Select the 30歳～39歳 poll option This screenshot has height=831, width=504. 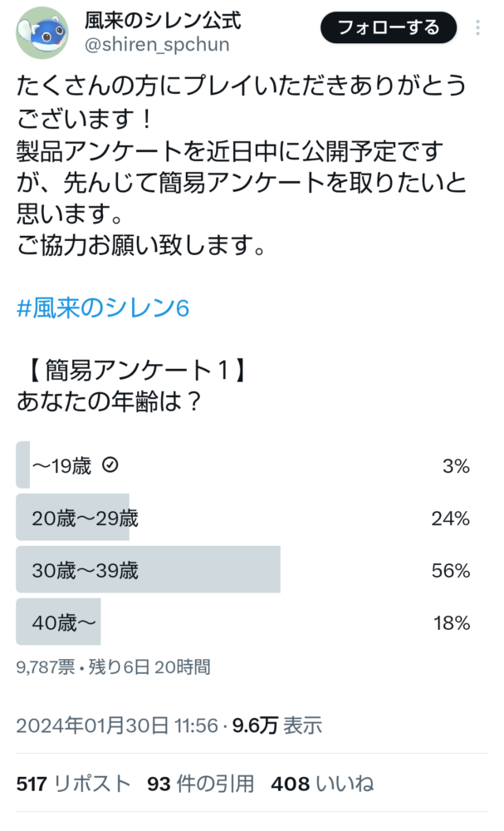[x=243, y=570]
